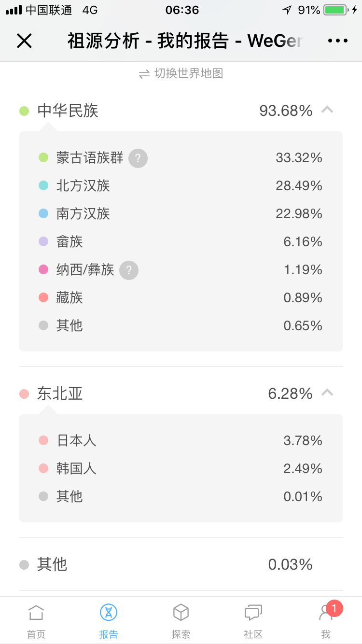The image size is (362, 644).
Task: Click 切换世界地图 switch map link
Action: (189, 74)
